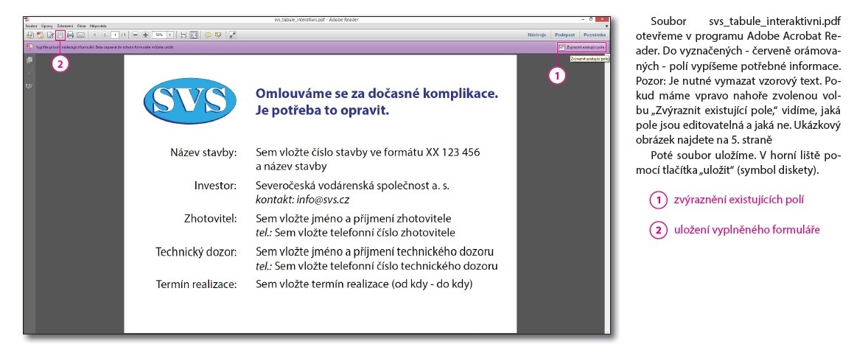Click the form notification PDF icon in purple bar
Viewport: 868px width, 361px height.
click(29, 47)
